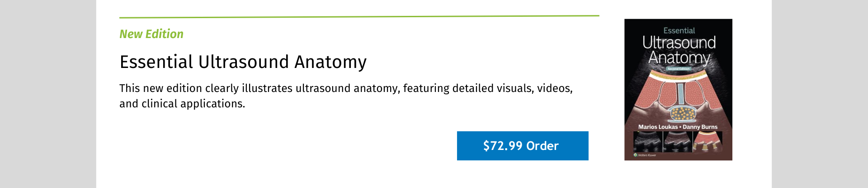Click the middle ultrasound thumbnail on cover

(x=677, y=142)
